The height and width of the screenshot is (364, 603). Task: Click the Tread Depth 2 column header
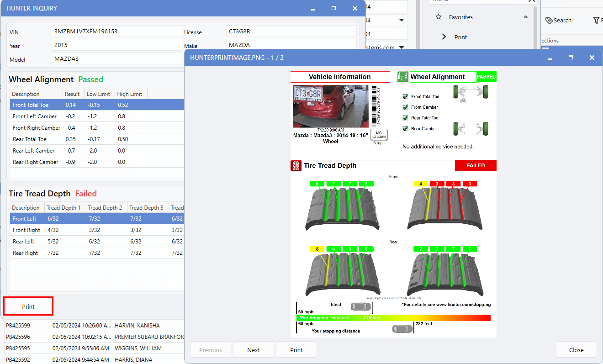point(106,207)
